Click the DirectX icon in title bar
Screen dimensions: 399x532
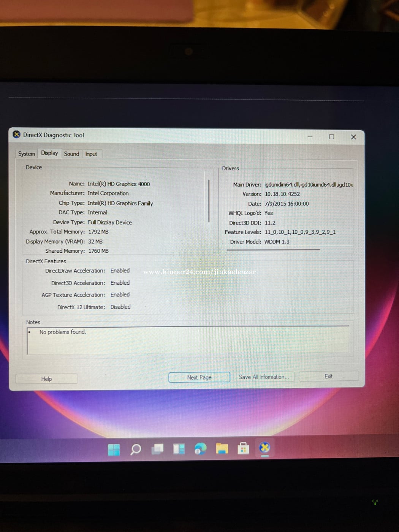point(17,135)
